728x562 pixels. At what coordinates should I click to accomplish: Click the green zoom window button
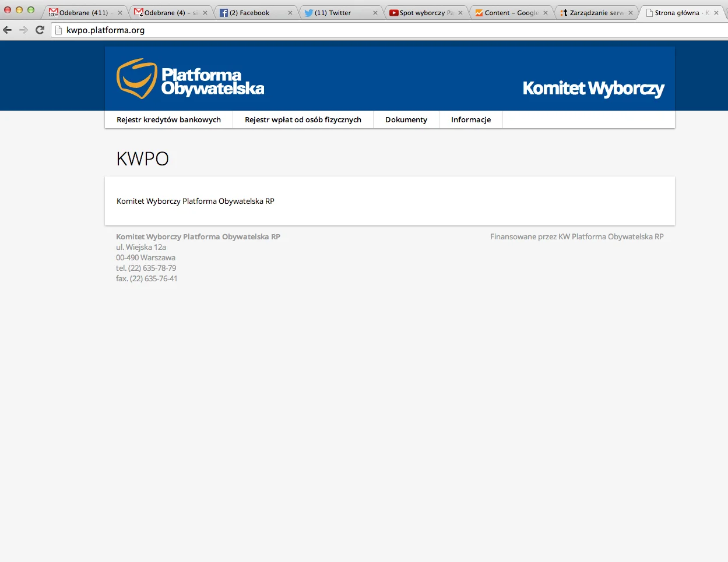point(31,10)
